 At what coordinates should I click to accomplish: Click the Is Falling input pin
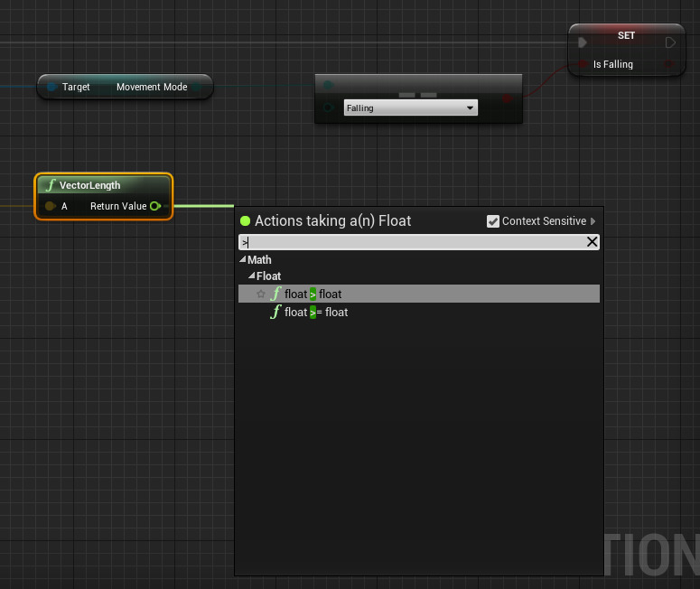tap(583, 64)
